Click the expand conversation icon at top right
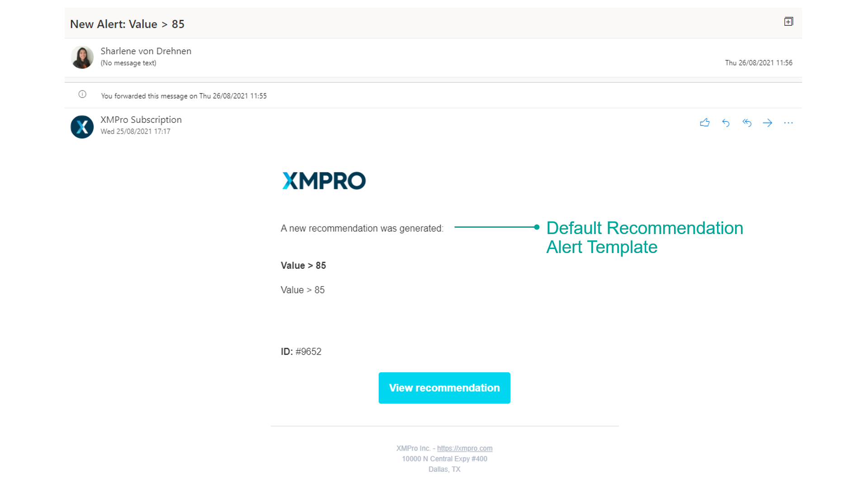 (x=788, y=22)
